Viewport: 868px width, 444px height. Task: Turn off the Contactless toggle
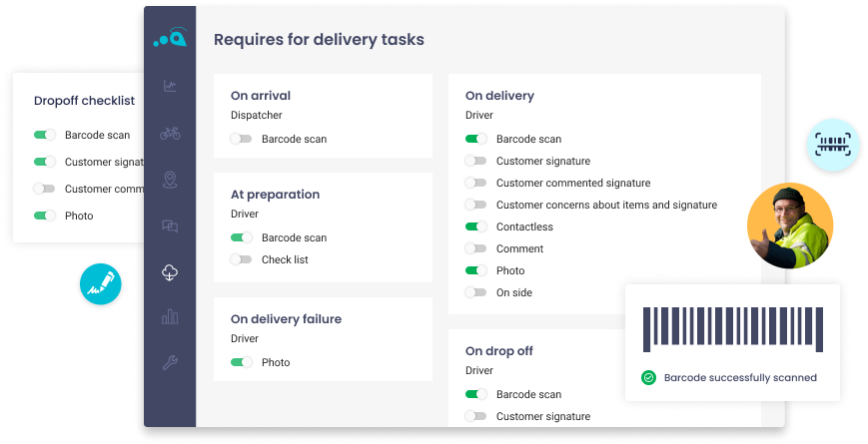475,227
